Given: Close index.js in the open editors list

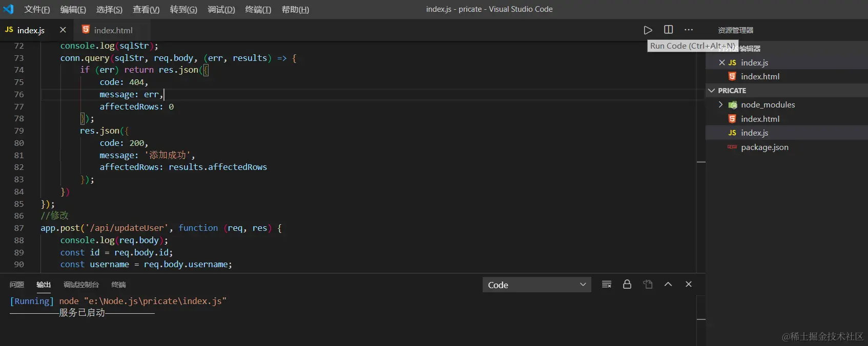Looking at the screenshot, I should click(x=721, y=62).
